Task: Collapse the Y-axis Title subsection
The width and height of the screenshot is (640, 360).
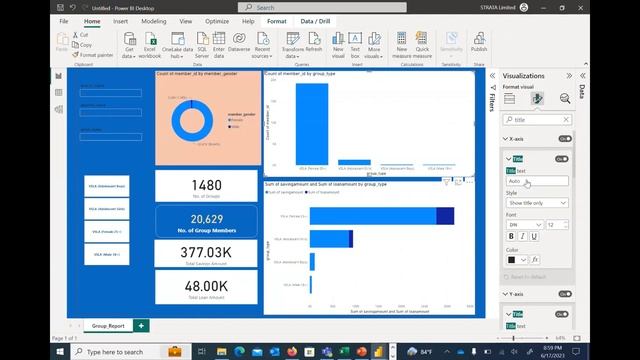Action: click(x=509, y=314)
